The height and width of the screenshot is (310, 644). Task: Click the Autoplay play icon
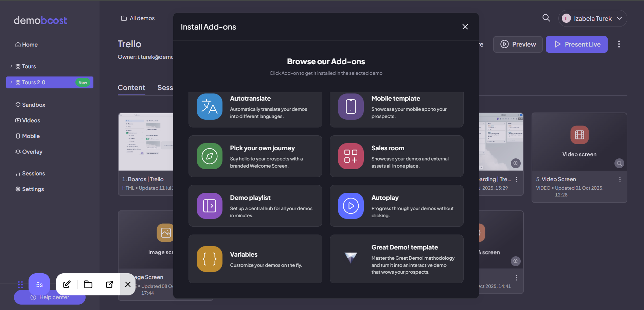coord(351,206)
